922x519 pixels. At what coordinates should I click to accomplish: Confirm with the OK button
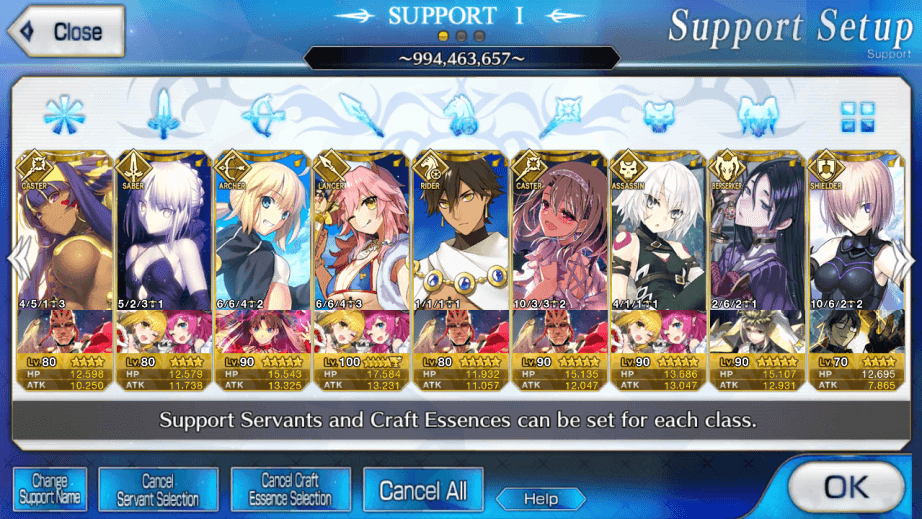pos(846,487)
